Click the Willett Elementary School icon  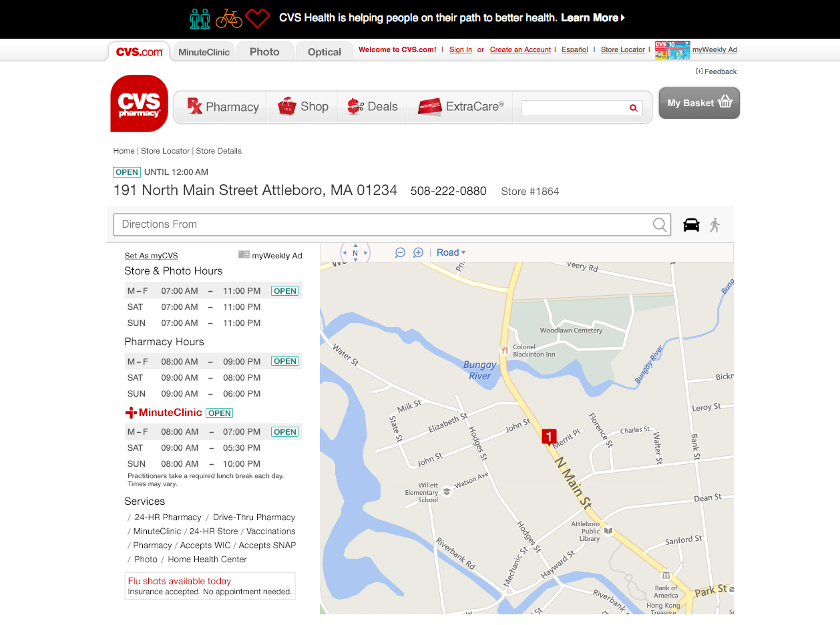click(447, 491)
